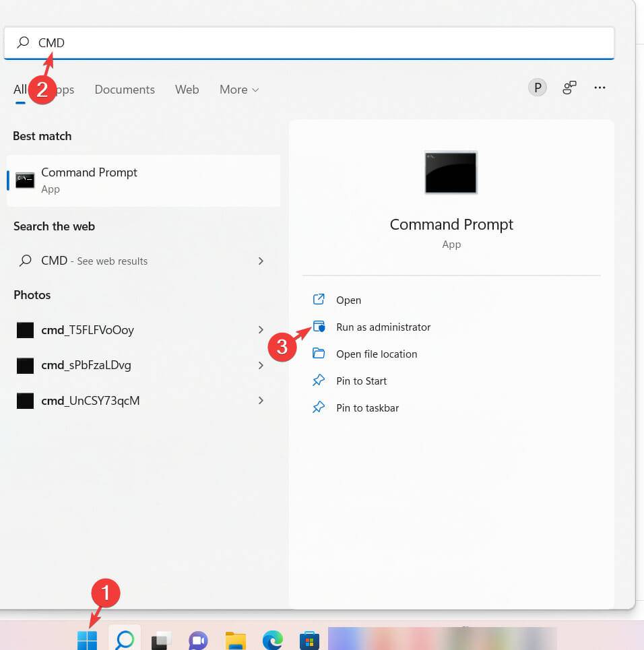Image resolution: width=644 pixels, height=650 pixels.
Task: Switch to the Web search tab
Action: pos(187,89)
